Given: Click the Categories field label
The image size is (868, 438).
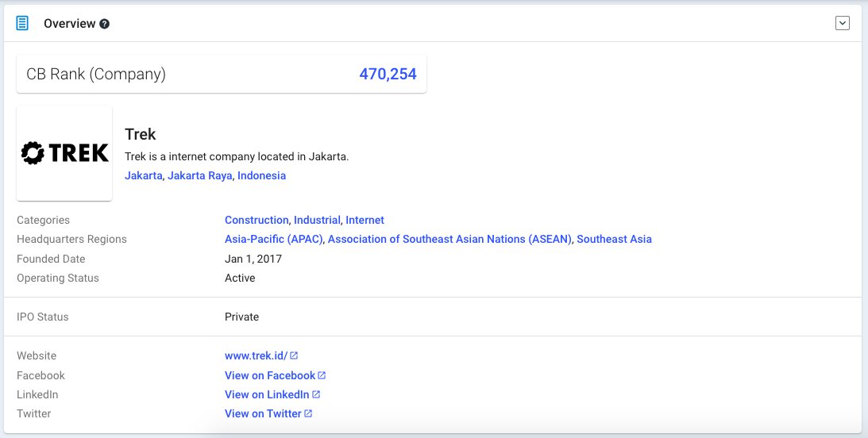Looking at the screenshot, I should (43, 220).
